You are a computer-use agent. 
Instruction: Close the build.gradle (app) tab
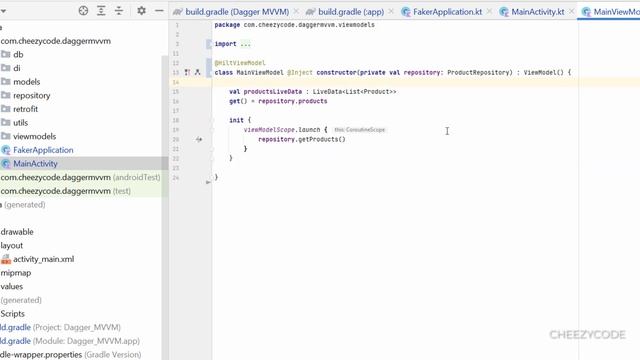click(x=391, y=11)
